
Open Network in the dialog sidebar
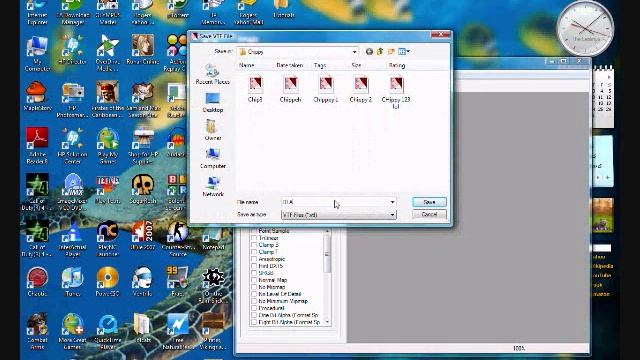click(x=213, y=187)
